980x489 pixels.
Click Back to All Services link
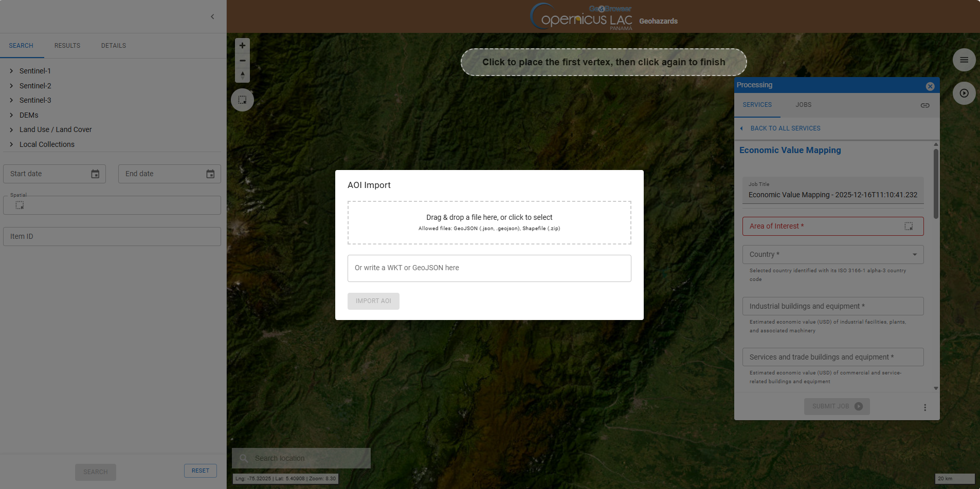pos(785,128)
